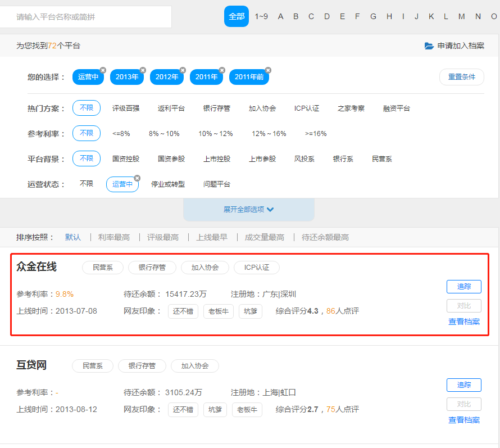
Task: Filter rate to >=16%
Action: click(316, 134)
